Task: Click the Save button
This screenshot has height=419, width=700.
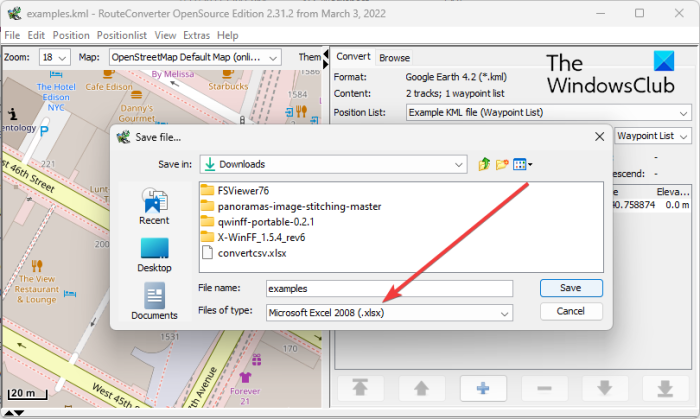Action: (571, 288)
